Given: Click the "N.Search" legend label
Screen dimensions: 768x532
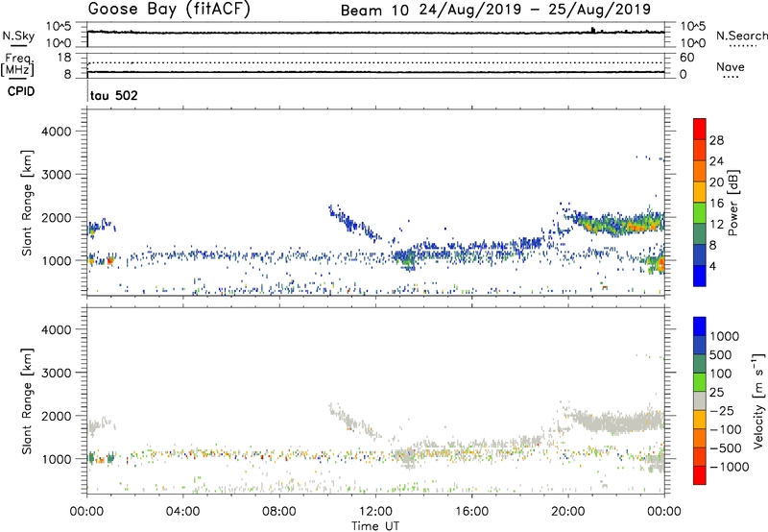Looking at the screenshot, I should (742, 36).
